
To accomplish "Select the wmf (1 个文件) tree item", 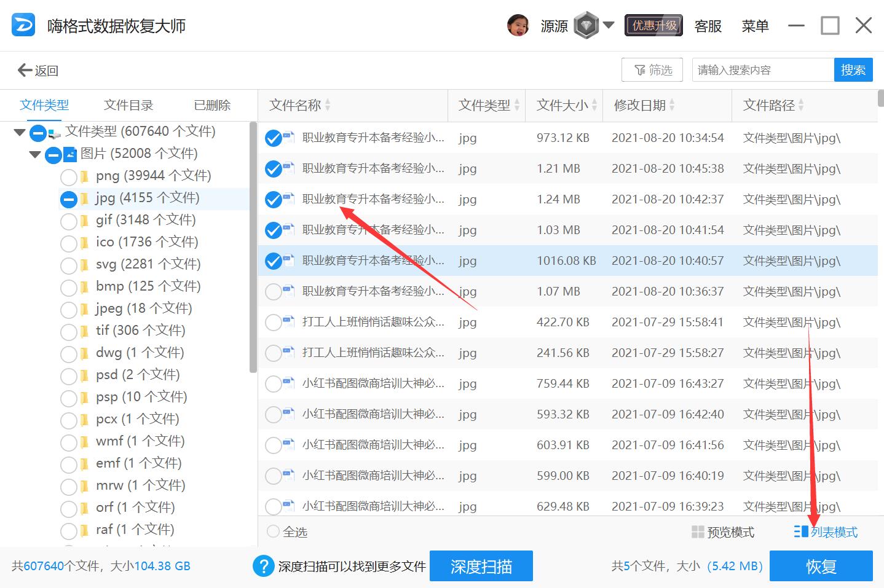I will click(140, 441).
